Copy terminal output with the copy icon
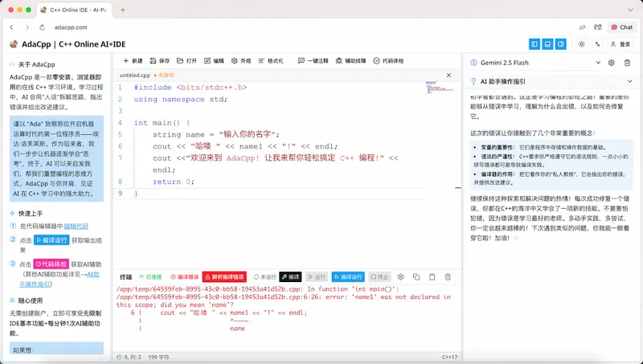 416,276
